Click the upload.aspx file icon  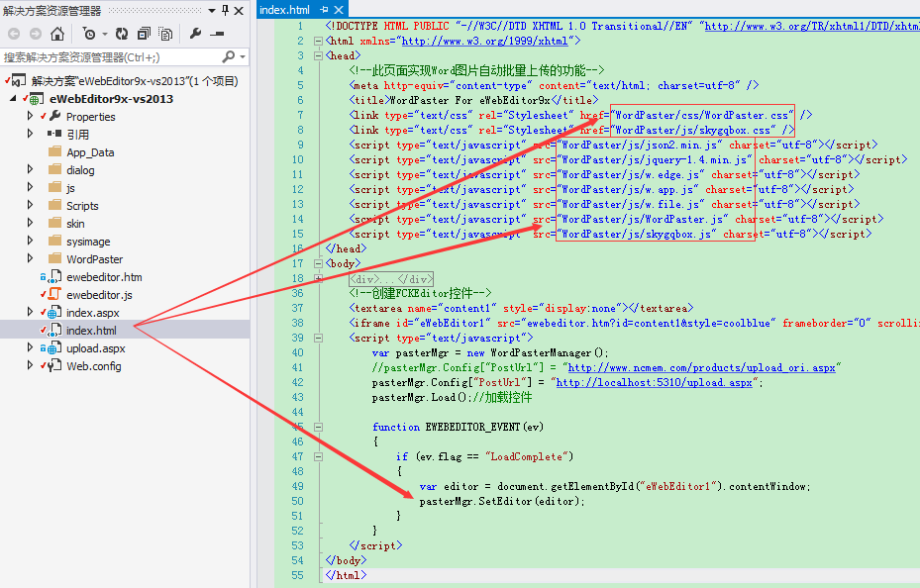pyautogui.click(x=54, y=347)
